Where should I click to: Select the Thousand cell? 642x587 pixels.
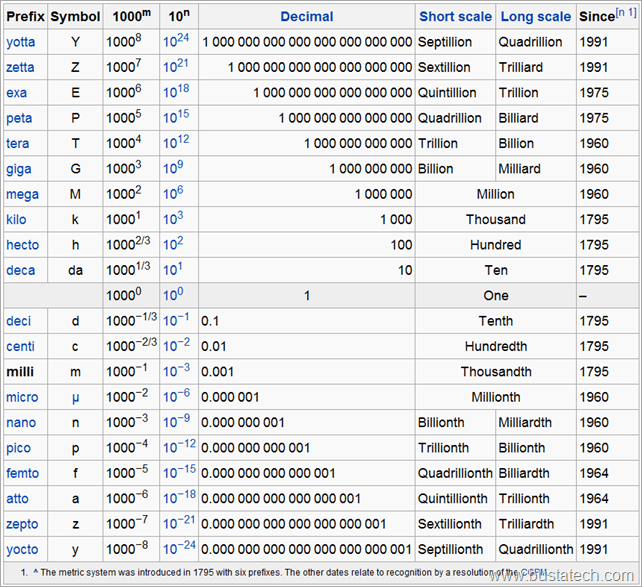click(496, 220)
